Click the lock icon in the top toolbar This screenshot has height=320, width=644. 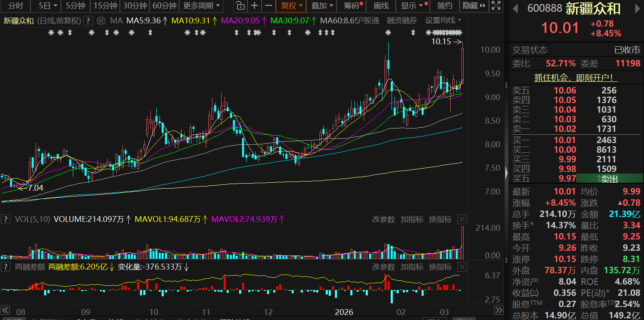coord(240,6)
